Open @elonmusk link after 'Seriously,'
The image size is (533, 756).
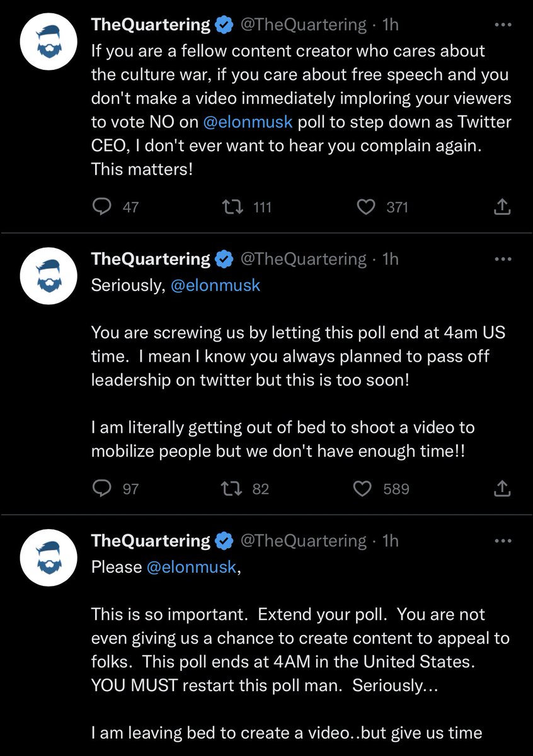tap(215, 285)
